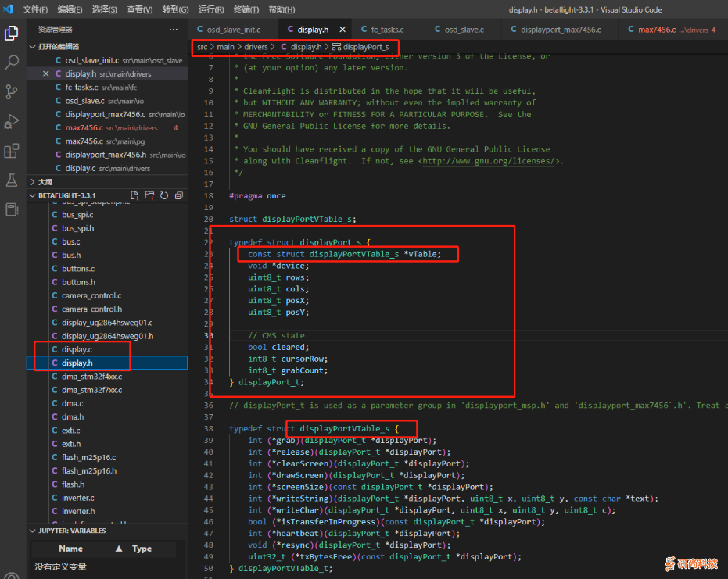Close display.h in open editors list
The width and height of the screenshot is (728, 579).
pos(45,74)
